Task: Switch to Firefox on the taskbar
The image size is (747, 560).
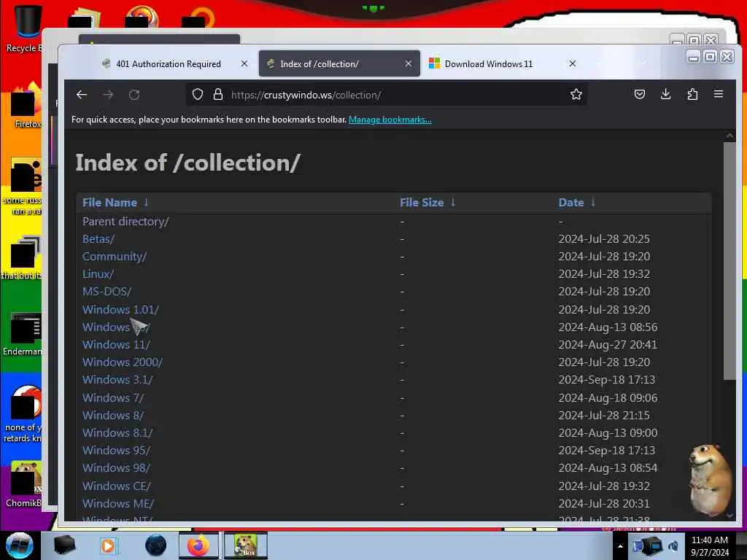Action: click(198, 545)
